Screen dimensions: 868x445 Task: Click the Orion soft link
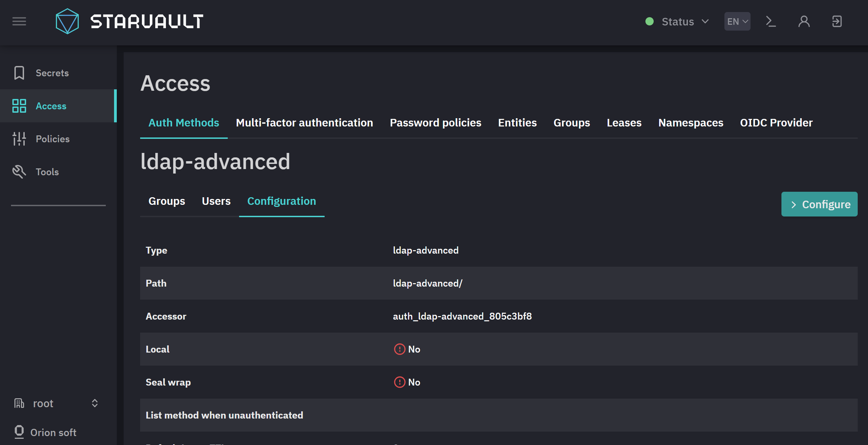[53, 432]
